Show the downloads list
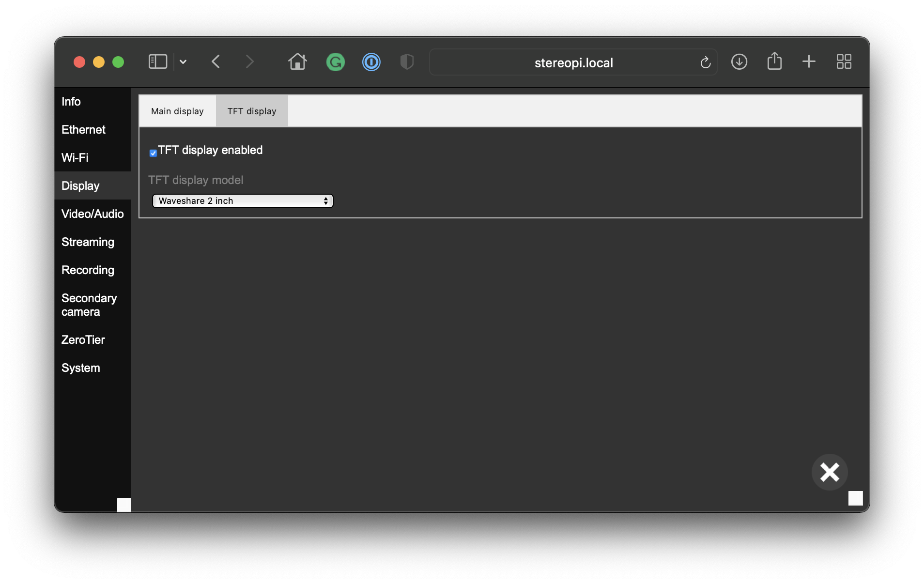 point(739,61)
